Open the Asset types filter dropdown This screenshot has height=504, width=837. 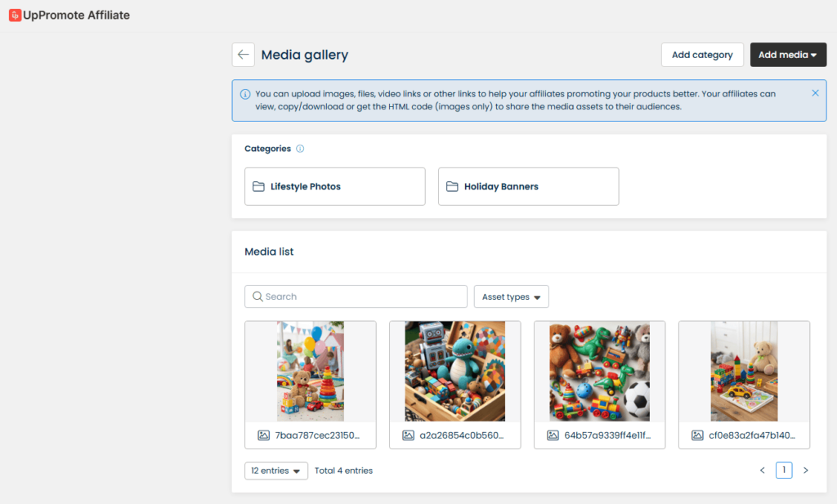tap(511, 296)
